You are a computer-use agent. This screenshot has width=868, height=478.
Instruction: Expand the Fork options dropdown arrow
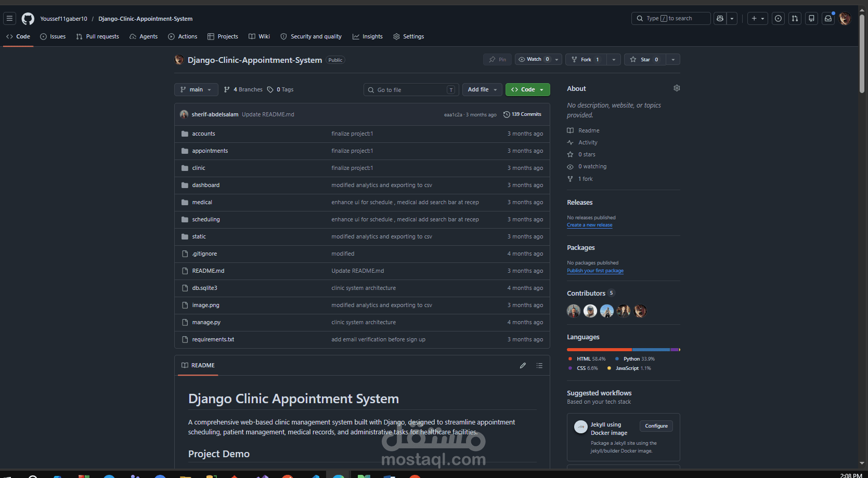[614, 60]
